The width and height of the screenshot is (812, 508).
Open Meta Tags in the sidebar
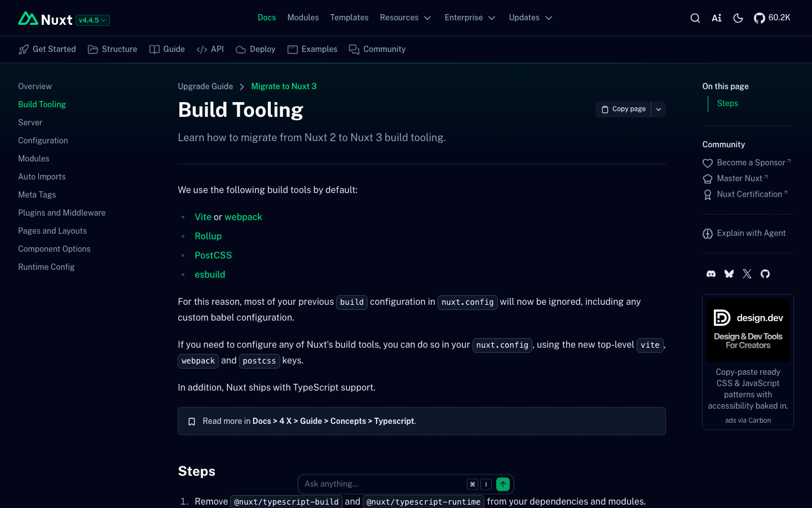(x=37, y=195)
